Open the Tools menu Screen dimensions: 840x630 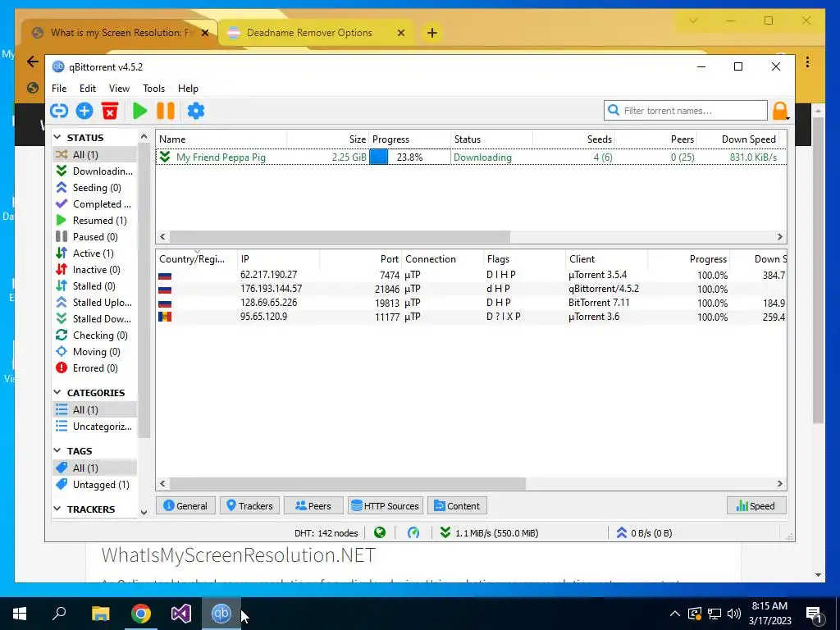153,89
